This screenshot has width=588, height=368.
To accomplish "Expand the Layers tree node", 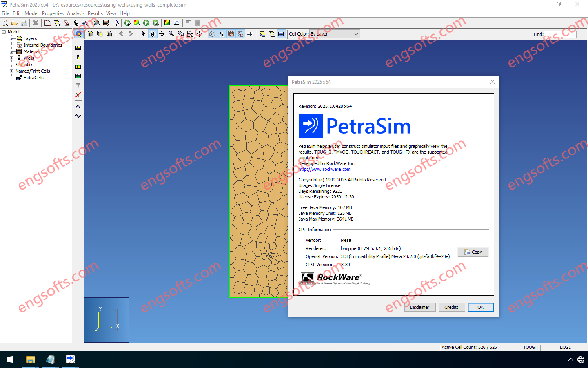I will pos(12,38).
